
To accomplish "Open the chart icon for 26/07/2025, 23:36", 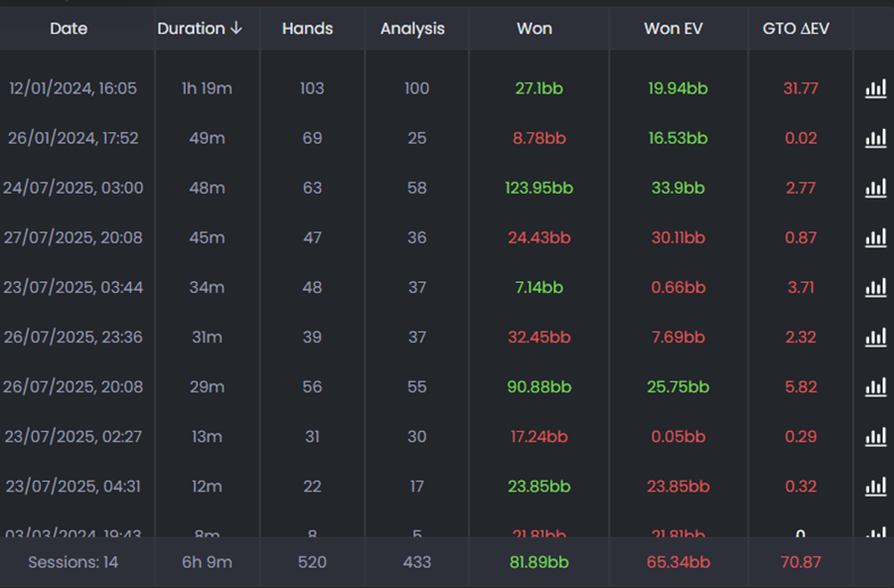I will [x=875, y=338].
